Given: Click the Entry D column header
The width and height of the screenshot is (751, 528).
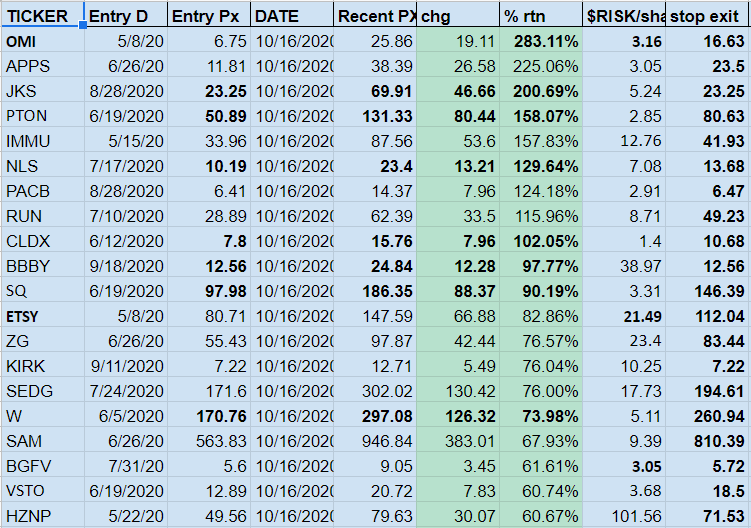Looking at the screenshot, I should tap(126, 14).
